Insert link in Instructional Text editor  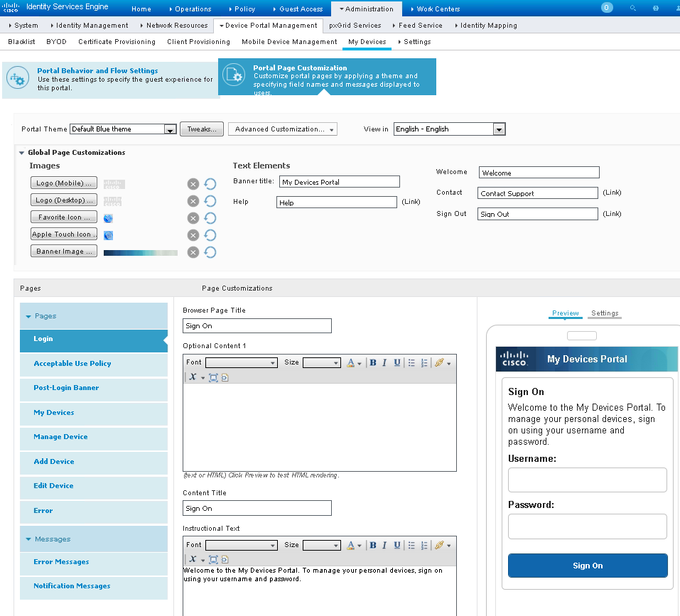point(439,546)
